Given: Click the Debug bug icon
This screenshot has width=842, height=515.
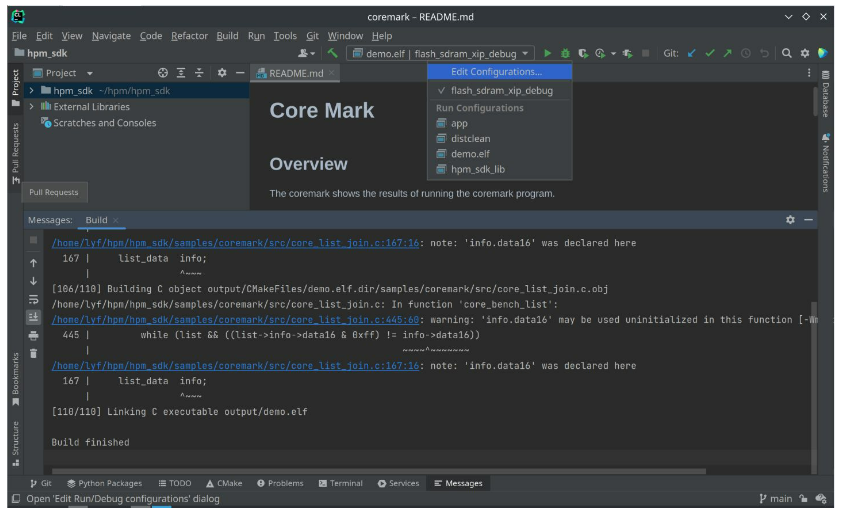Looking at the screenshot, I should coord(565,53).
